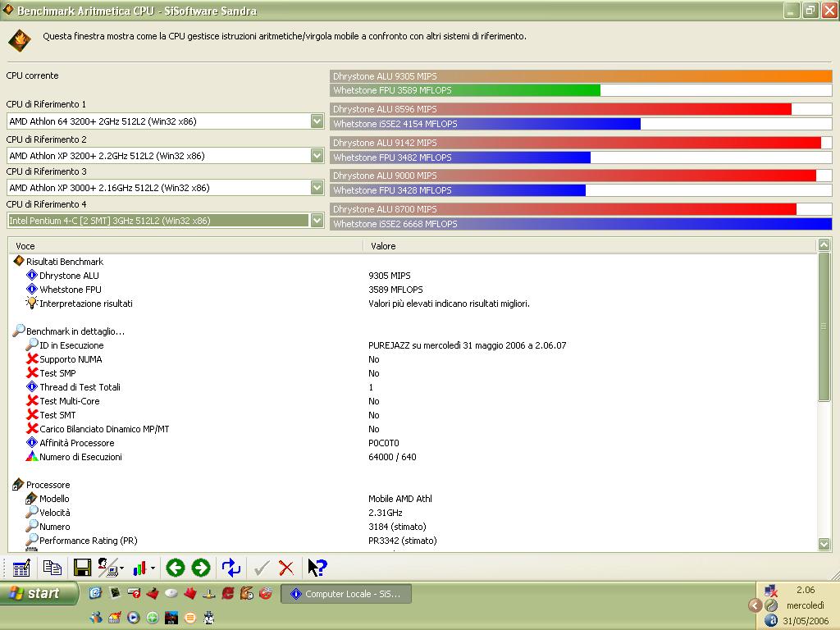
Task: Expand the arrow beside the connection icon
Action: pos(122,568)
